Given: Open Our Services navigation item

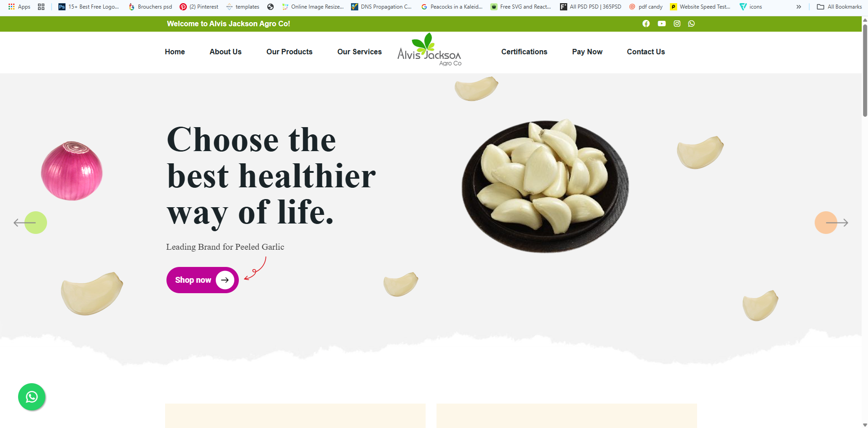Looking at the screenshot, I should (x=360, y=52).
